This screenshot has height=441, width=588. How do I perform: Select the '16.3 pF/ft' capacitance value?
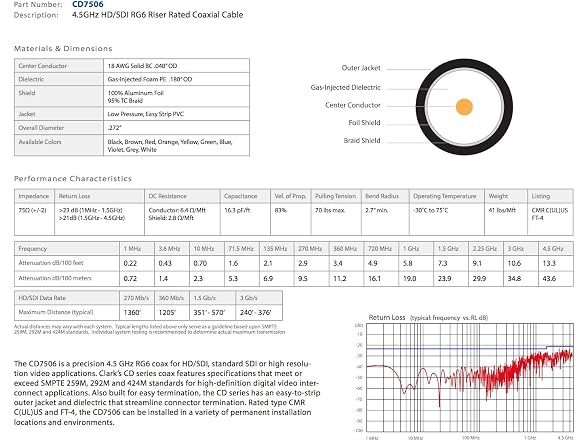pos(237,210)
